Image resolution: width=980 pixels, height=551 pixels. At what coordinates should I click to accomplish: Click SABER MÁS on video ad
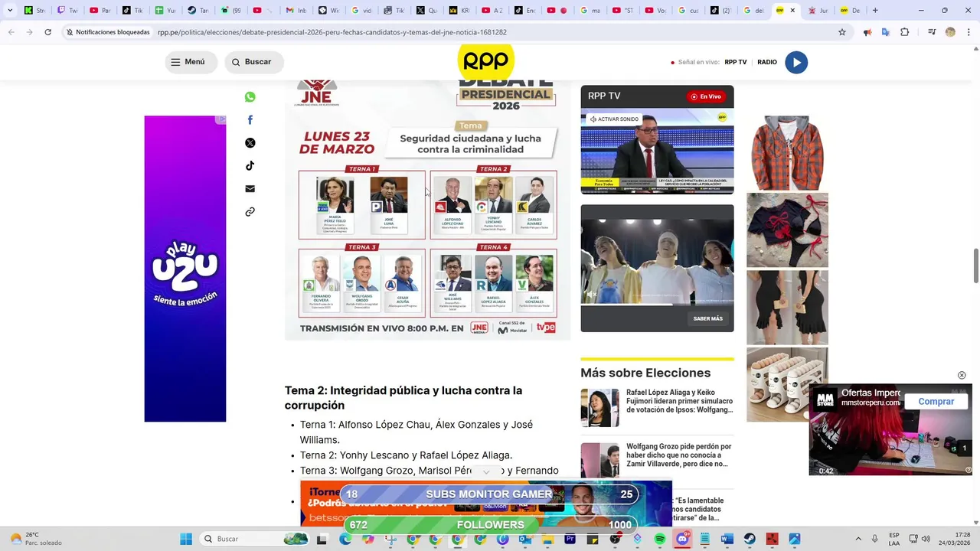tap(707, 318)
